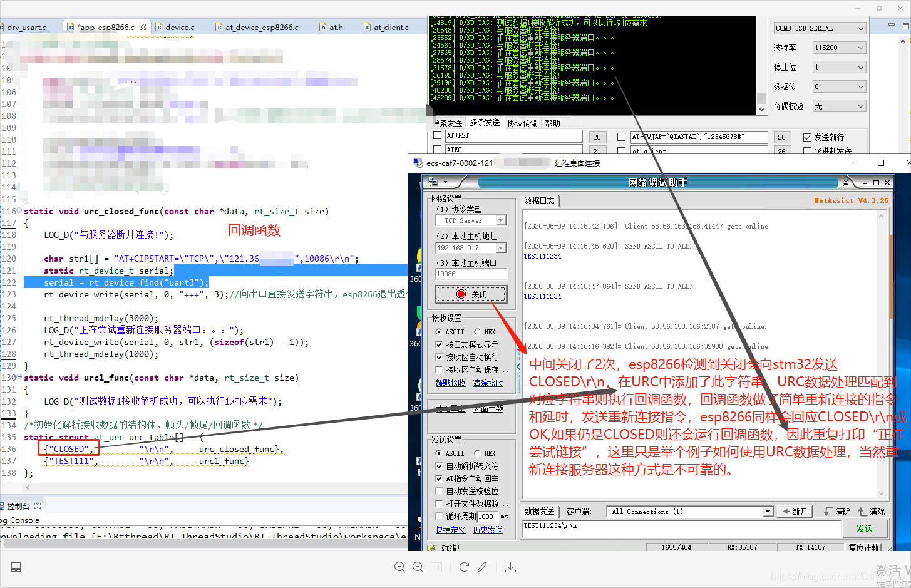This screenshot has height=588, width=911.
Task: Toggle 按日志模式显示 checkbox
Action: click(439, 344)
